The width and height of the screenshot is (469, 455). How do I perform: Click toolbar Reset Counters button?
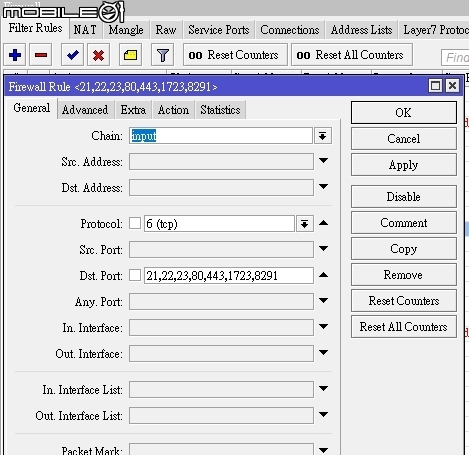(235, 55)
